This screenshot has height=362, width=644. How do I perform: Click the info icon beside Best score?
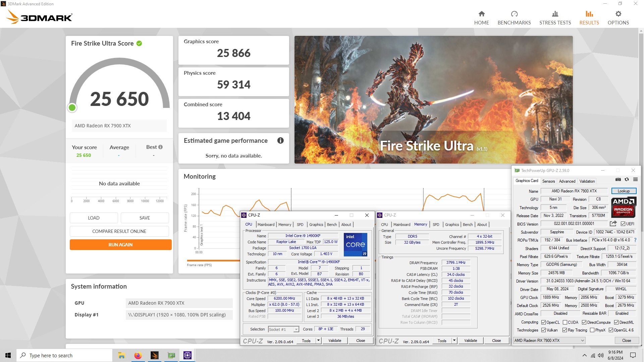(160, 147)
